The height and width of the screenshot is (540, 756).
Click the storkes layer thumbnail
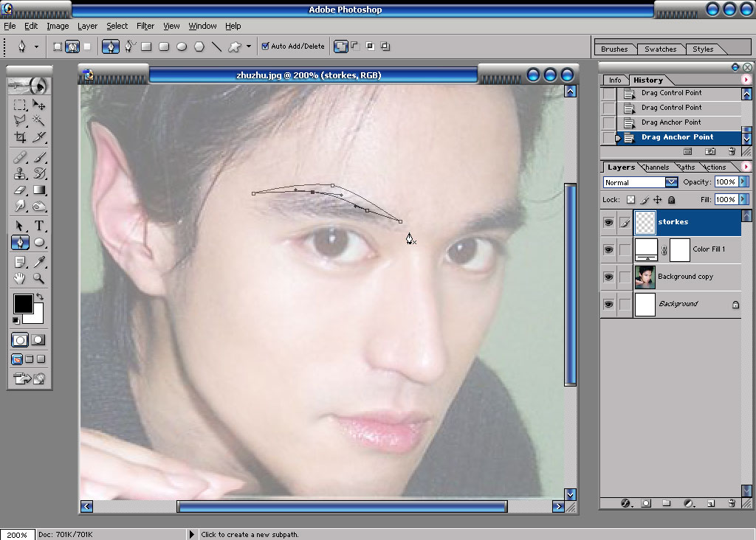coord(645,222)
